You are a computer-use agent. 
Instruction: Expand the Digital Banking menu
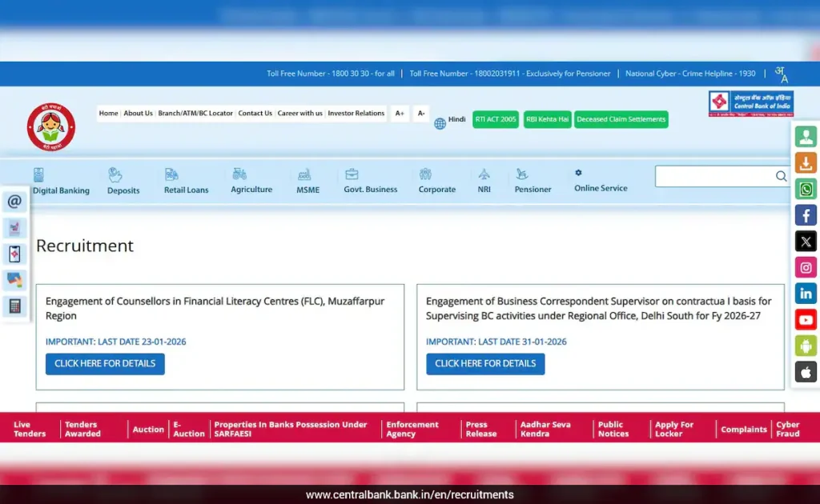pyautogui.click(x=61, y=182)
